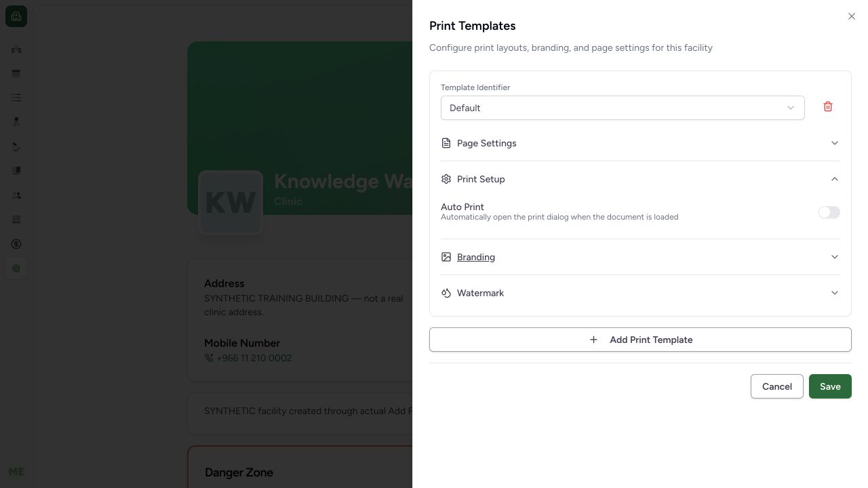The width and height of the screenshot is (868, 488).
Task: Open the Template Identifier dropdown
Action: click(623, 108)
